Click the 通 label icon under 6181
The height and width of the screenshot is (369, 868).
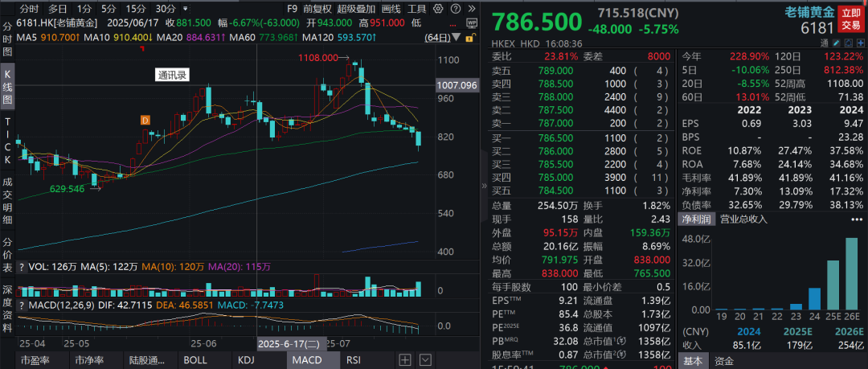click(825, 43)
